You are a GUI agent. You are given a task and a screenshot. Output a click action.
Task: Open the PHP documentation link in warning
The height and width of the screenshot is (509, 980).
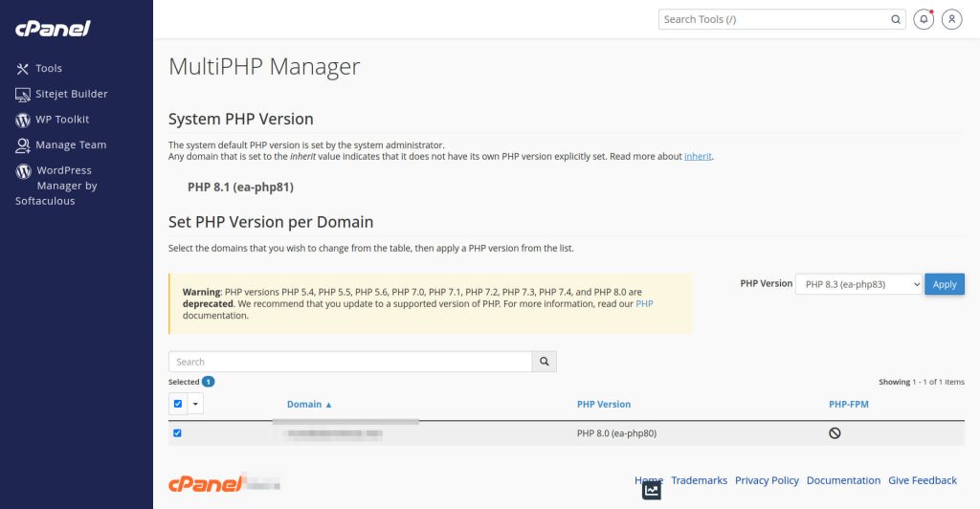point(644,303)
